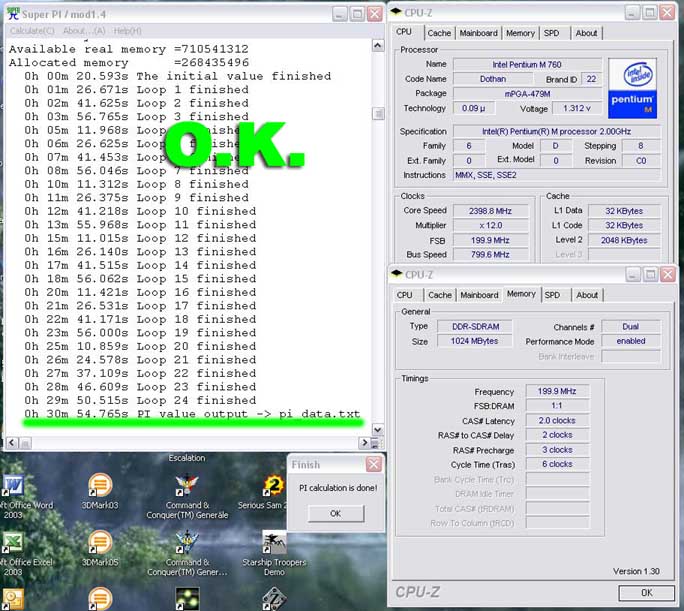Screen dimensions: 684x611
Task: Click the 'Loop 24 finished' line in Super PI
Action: (140, 400)
